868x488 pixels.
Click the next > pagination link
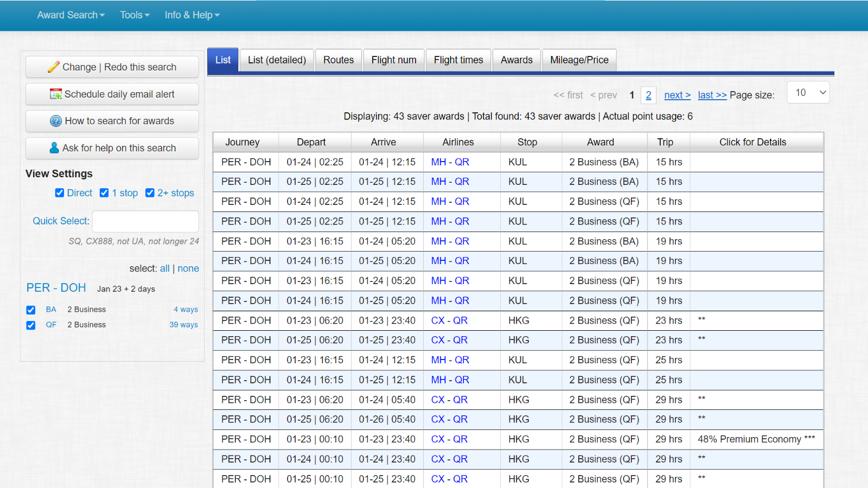pos(677,95)
